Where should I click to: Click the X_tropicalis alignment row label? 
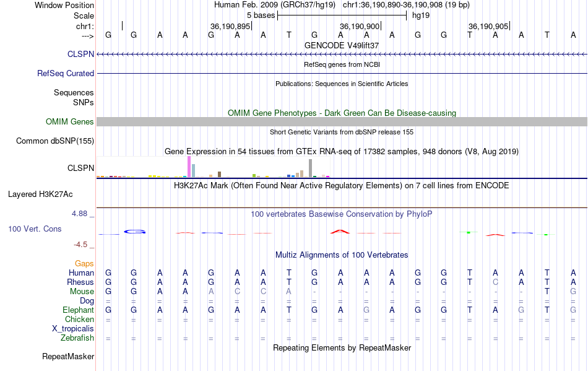coord(73,329)
